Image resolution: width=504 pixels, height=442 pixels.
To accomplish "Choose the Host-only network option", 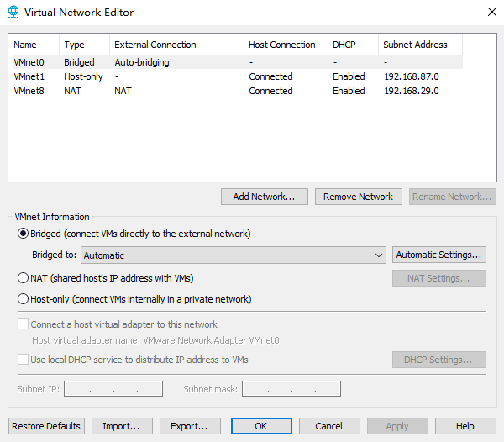I will click(24, 299).
